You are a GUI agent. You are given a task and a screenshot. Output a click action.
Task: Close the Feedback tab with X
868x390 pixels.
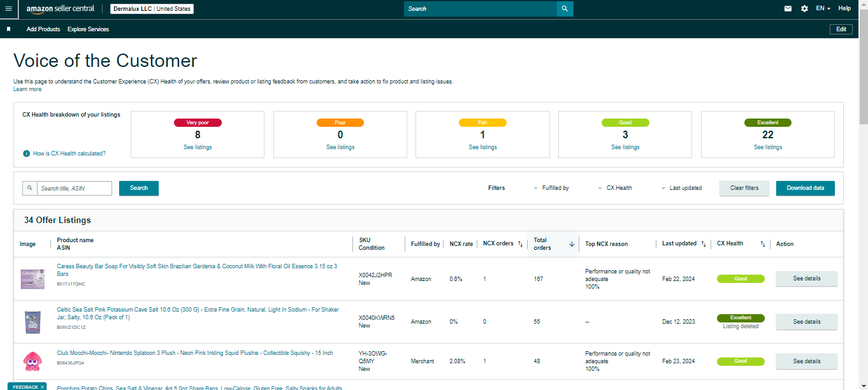click(42, 387)
